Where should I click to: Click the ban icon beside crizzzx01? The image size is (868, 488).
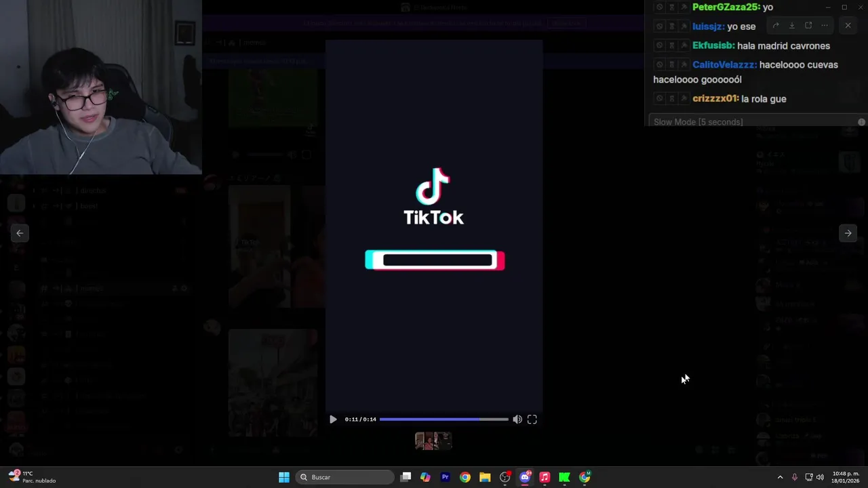pos(659,98)
